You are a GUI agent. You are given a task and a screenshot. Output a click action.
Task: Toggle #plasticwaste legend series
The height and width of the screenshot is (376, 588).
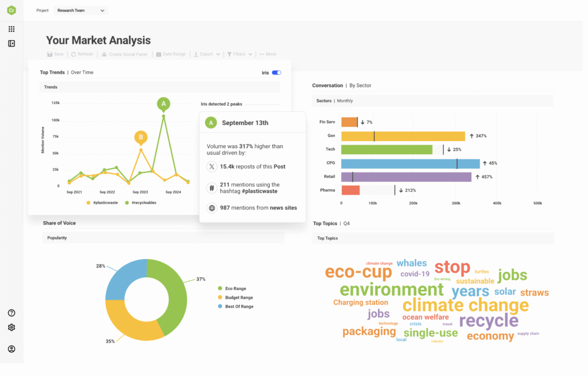[x=102, y=203]
